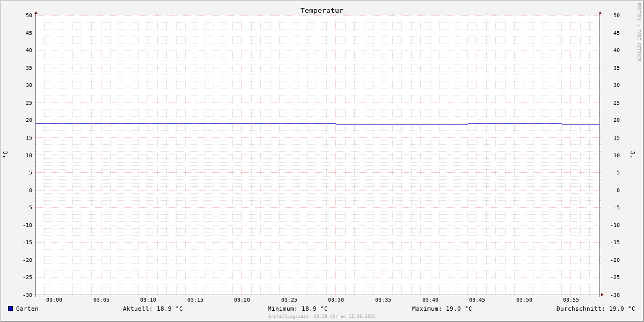The image size is (644, 322).
Task: Click the 03:00 time axis label
Action: pyautogui.click(x=54, y=300)
